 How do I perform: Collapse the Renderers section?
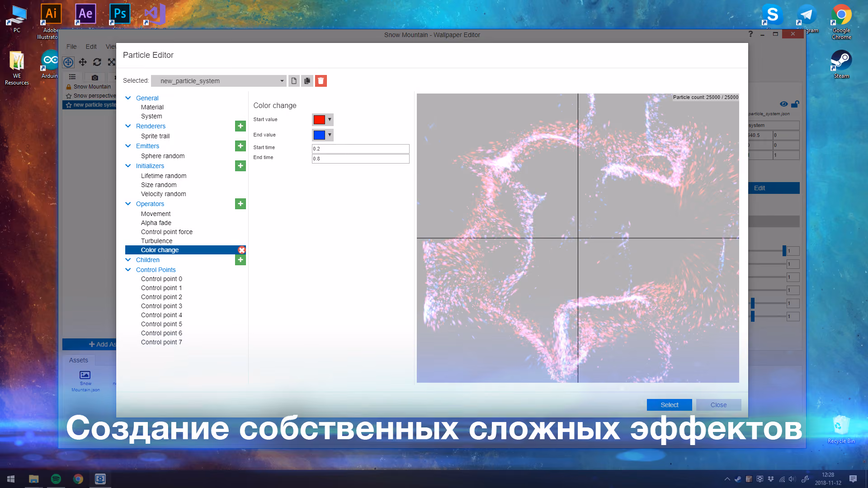click(x=128, y=126)
